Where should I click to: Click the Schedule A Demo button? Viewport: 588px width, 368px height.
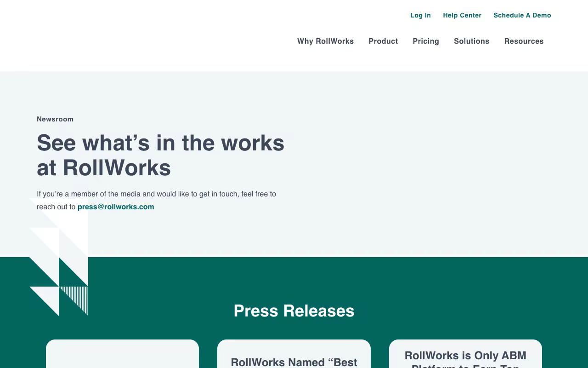pos(522,15)
